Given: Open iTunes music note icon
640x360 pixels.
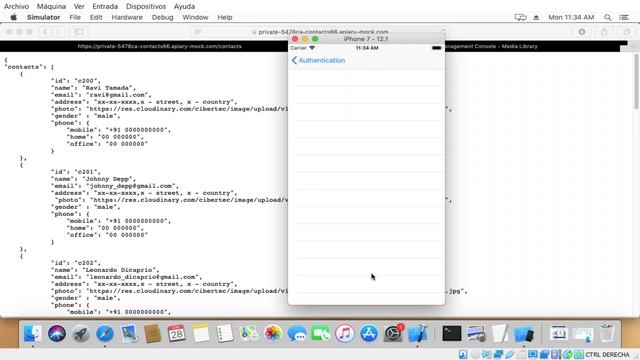Looking at the screenshot, I should pyautogui.click(x=345, y=333).
